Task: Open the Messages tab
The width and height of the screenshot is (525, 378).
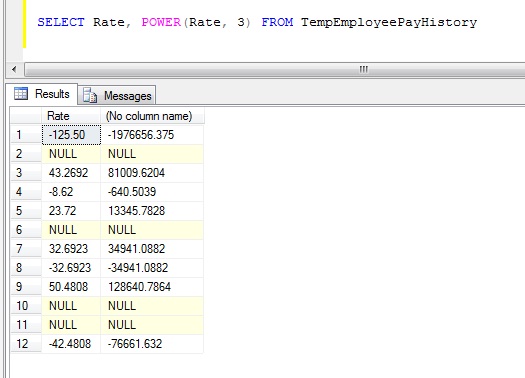Action: pos(117,95)
